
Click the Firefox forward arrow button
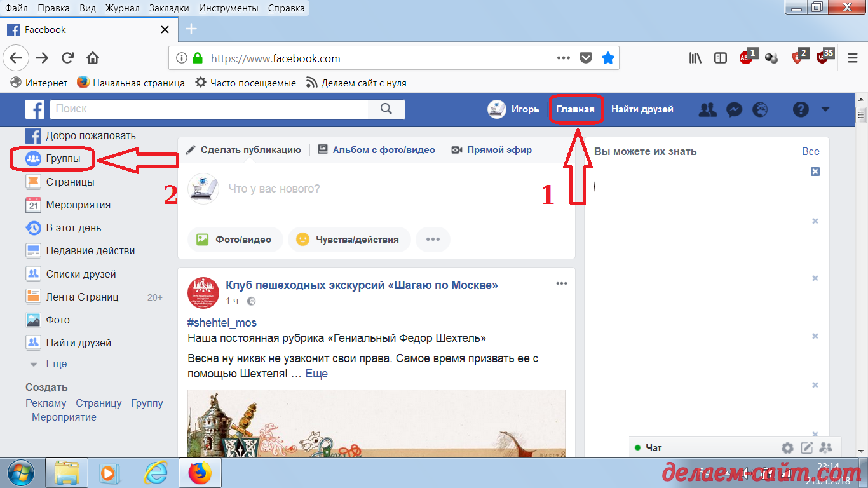click(42, 58)
